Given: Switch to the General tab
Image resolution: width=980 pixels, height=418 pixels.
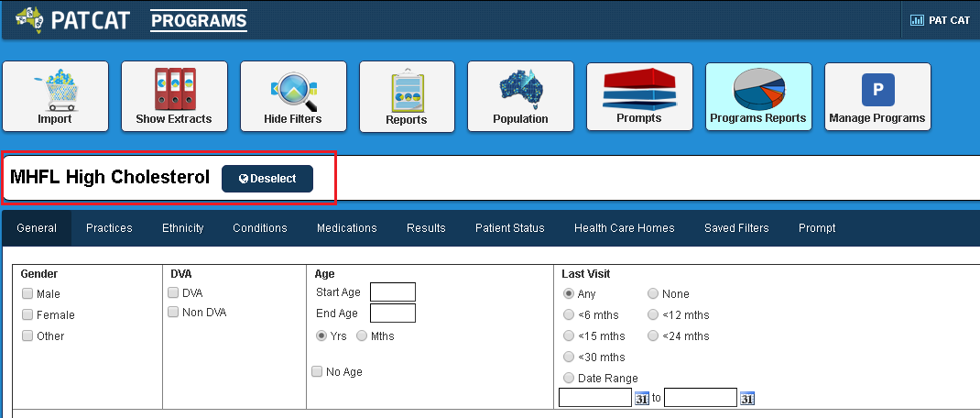Looking at the screenshot, I should point(37,227).
